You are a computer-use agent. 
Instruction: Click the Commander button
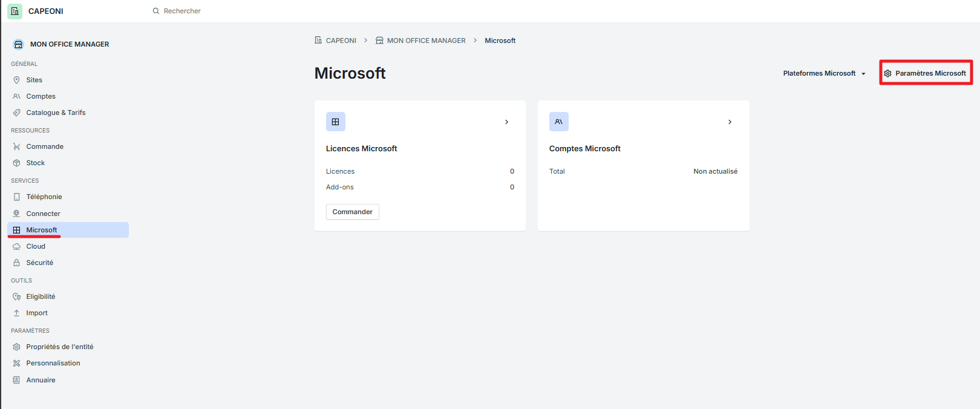353,212
